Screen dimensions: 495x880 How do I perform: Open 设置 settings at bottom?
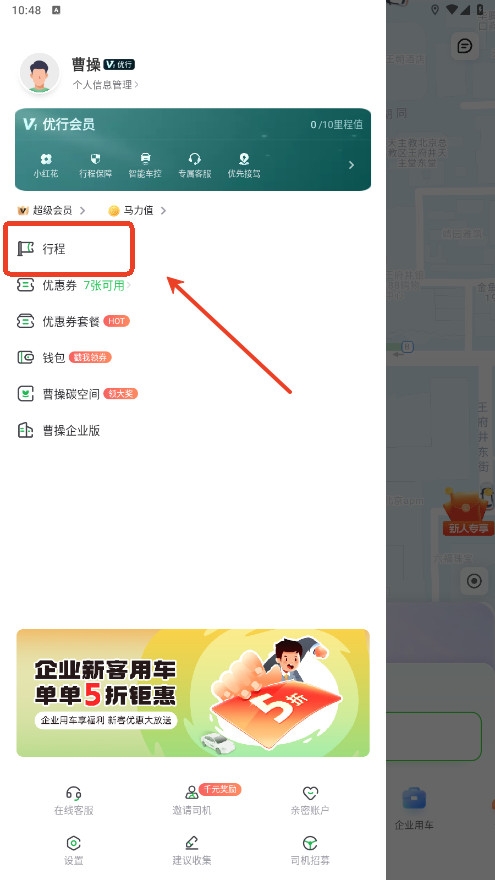pyautogui.click(x=74, y=851)
